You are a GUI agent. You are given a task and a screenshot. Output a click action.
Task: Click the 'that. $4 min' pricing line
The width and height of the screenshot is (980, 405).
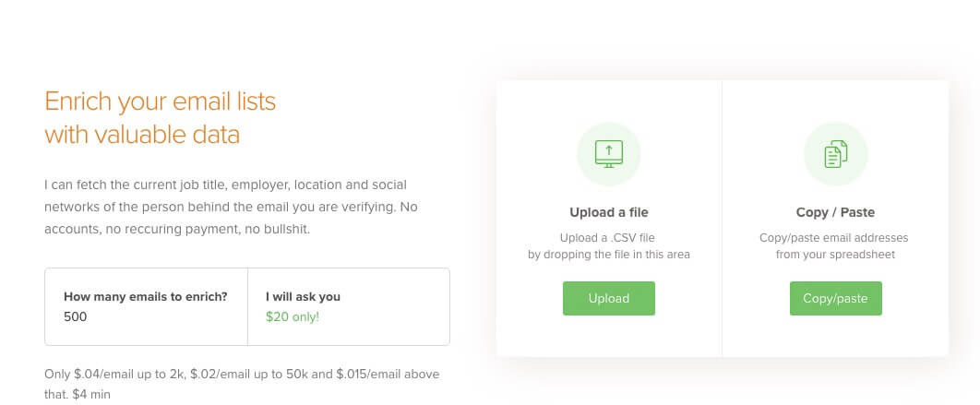(x=78, y=394)
